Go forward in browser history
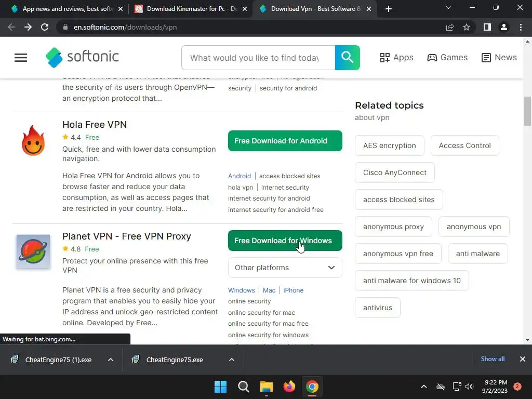Image resolution: width=532 pixels, height=399 pixels. [x=28, y=27]
